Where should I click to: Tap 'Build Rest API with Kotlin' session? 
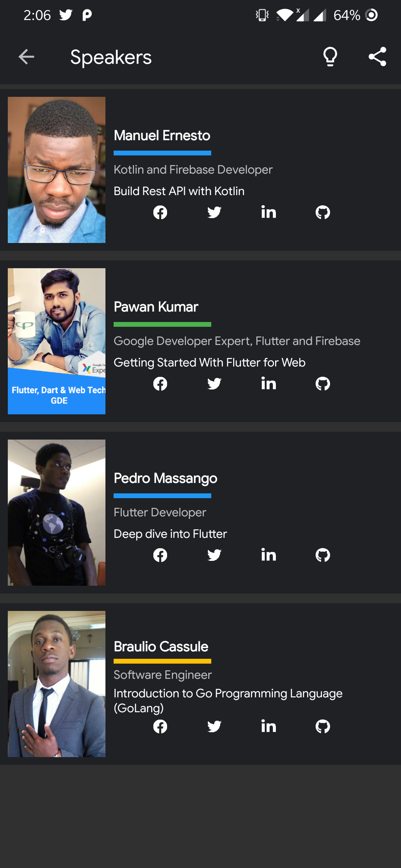coord(179,191)
